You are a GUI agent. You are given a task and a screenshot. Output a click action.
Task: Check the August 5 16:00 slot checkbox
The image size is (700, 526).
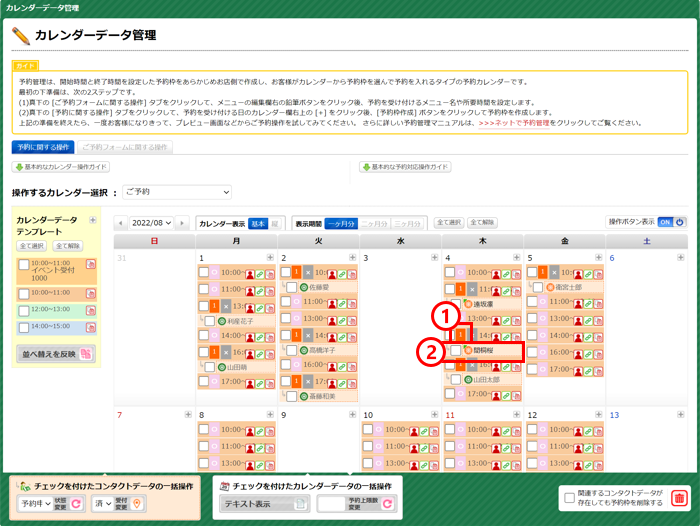pos(532,352)
